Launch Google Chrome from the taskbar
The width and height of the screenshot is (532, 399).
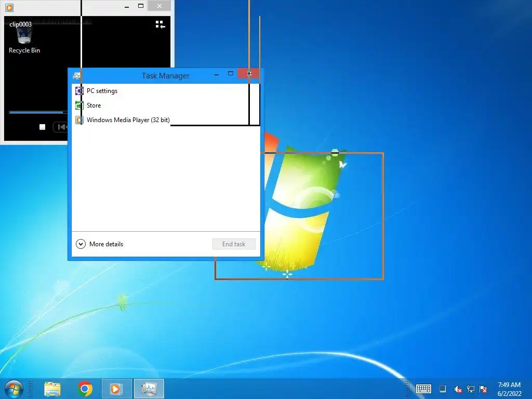click(85, 389)
